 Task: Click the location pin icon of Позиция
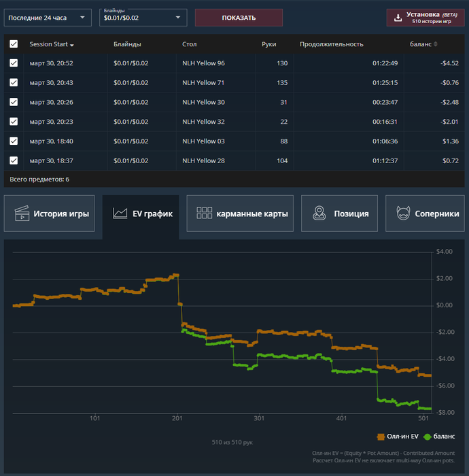tap(319, 213)
